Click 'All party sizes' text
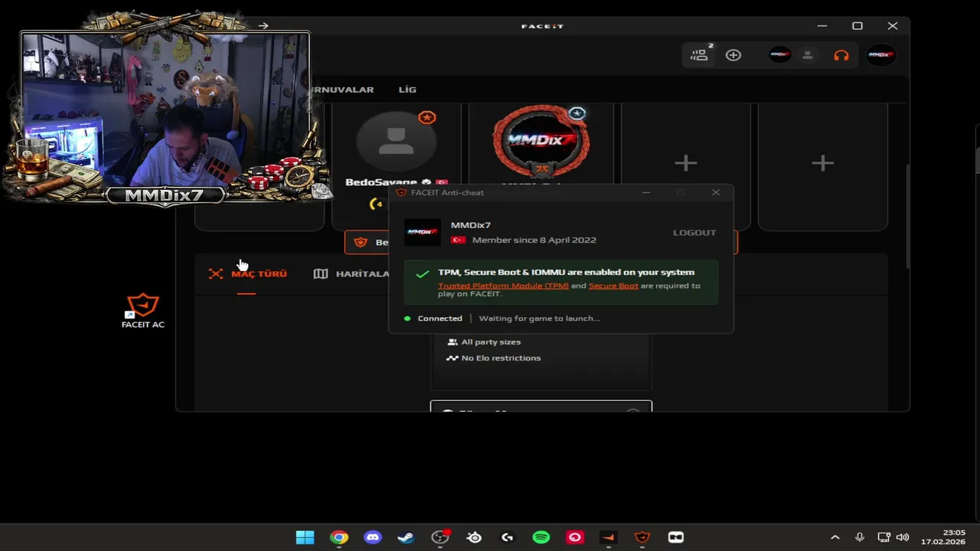Image resolution: width=980 pixels, height=551 pixels. click(491, 342)
